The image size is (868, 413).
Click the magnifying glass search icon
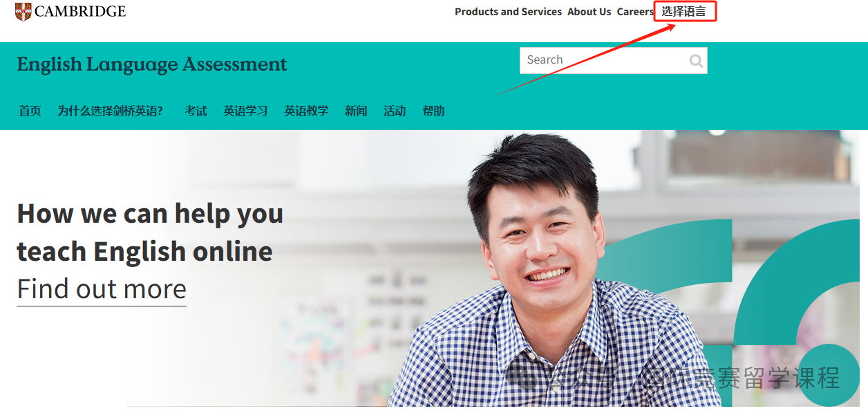tap(696, 61)
